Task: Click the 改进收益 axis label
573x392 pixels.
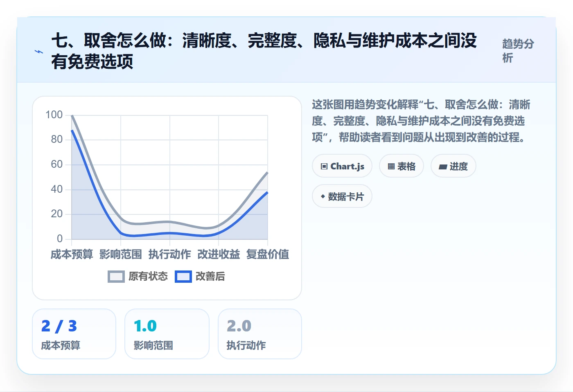Action: tap(219, 255)
